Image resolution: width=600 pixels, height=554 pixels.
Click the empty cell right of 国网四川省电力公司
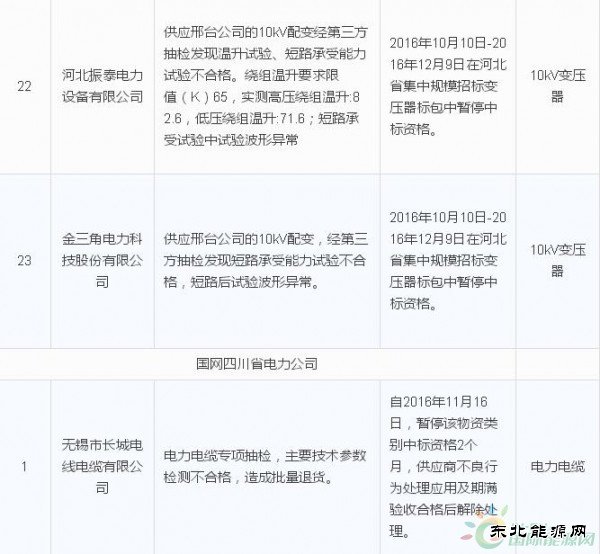pos(557,363)
